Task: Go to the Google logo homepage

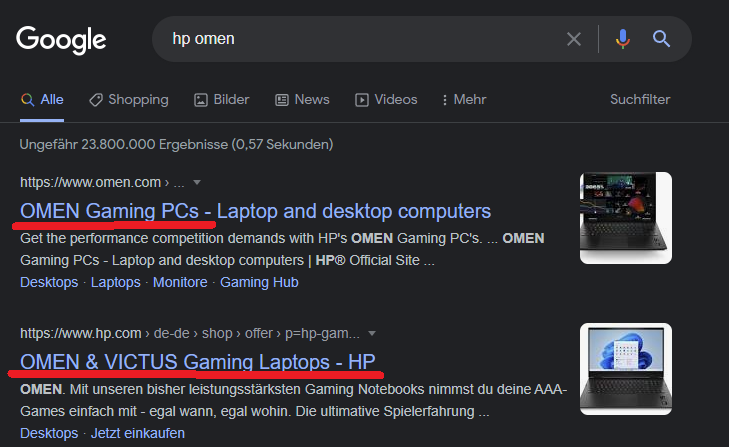Action: point(61,40)
